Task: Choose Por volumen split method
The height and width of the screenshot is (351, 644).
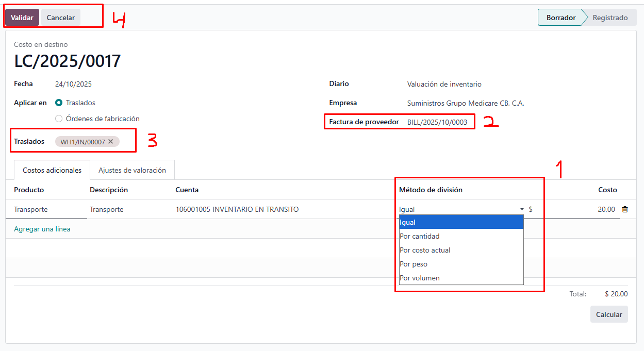Action: pos(461,278)
